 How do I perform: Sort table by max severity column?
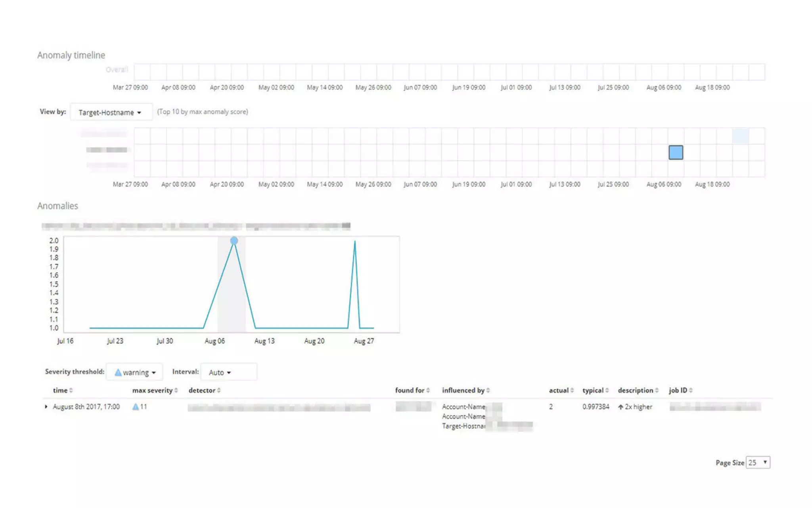pyautogui.click(x=155, y=391)
